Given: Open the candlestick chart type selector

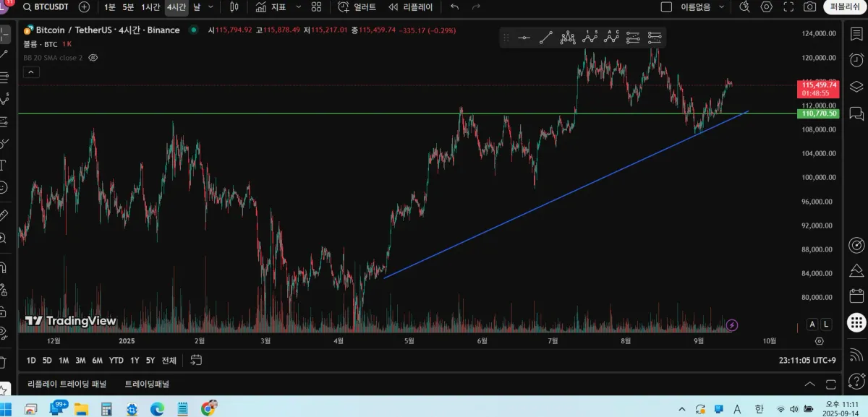Looking at the screenshot, I should point(234,7).
